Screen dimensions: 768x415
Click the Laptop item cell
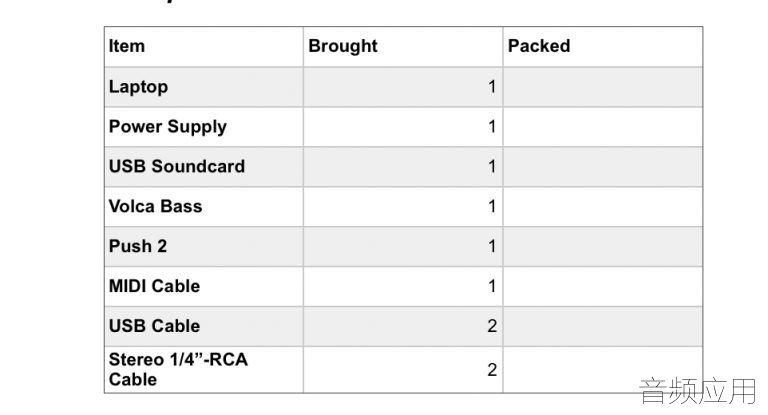coord(204,87)
